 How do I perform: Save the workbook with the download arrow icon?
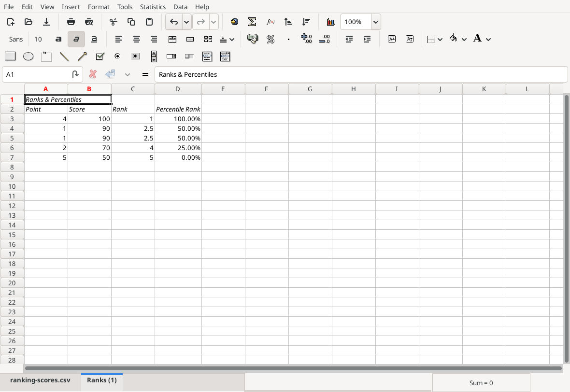coord(46,22)
